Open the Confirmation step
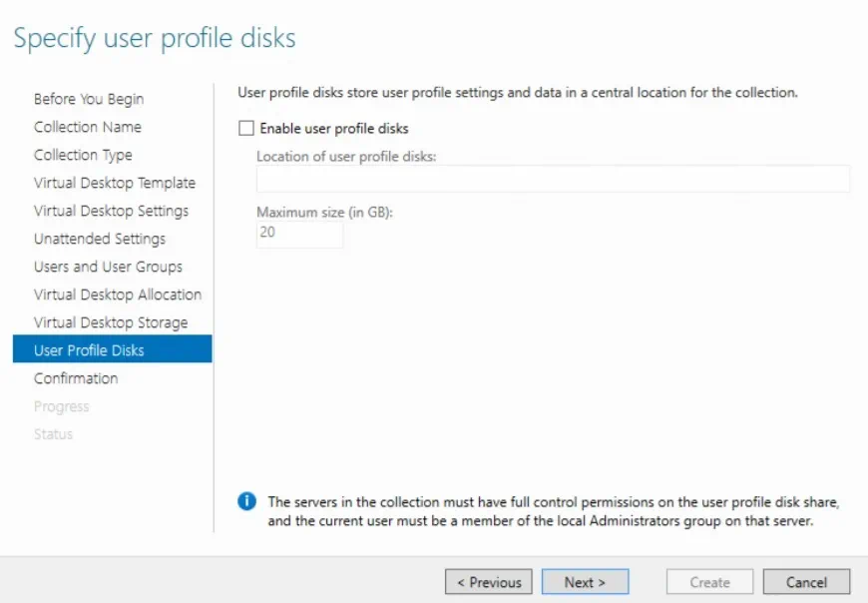Image resolution: width=868 pixels, height=603 pixels. [76, 378]
